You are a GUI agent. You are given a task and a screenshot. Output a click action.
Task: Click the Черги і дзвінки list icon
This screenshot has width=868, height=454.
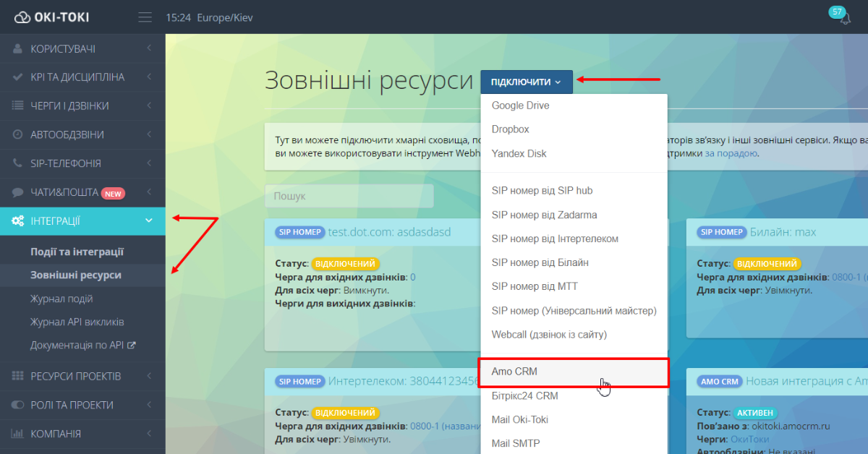[18, 106]
